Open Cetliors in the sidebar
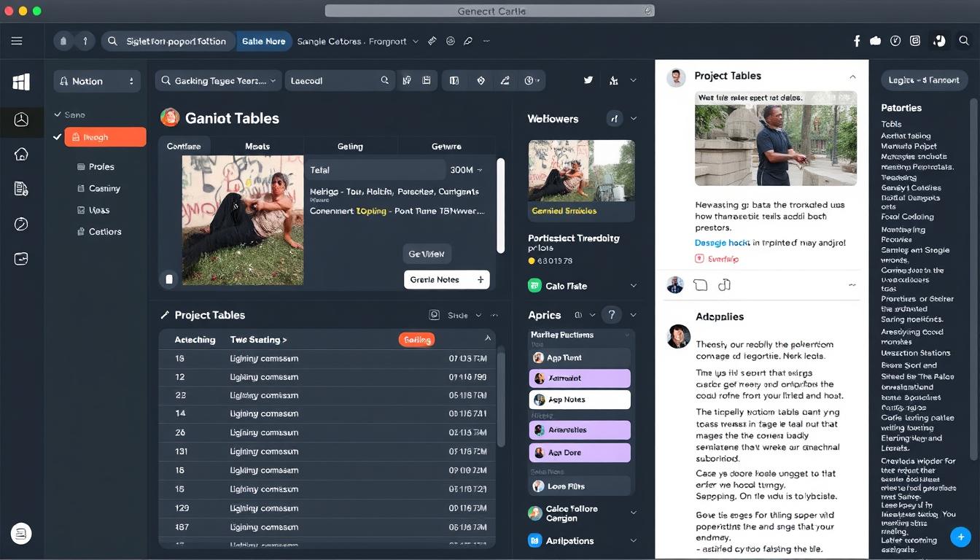Screen dimensions: 980x560 pos(99,231)
